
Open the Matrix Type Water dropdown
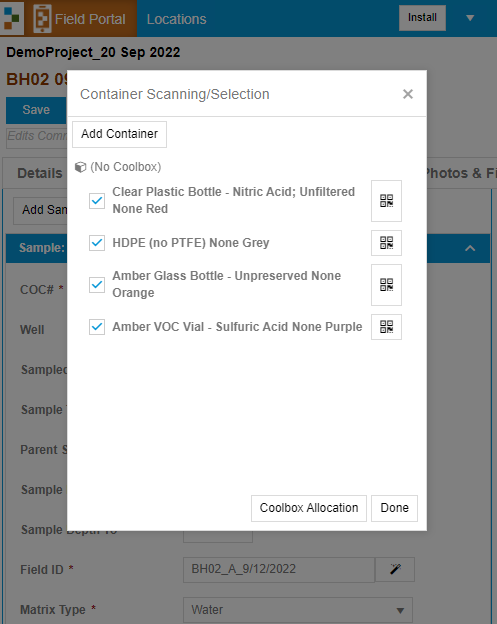[298, 610]
